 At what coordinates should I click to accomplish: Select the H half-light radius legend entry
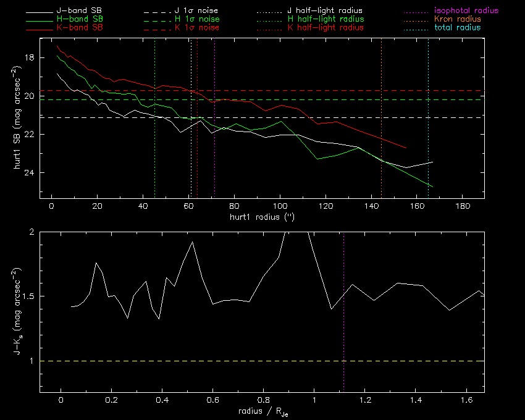(325, 20)
